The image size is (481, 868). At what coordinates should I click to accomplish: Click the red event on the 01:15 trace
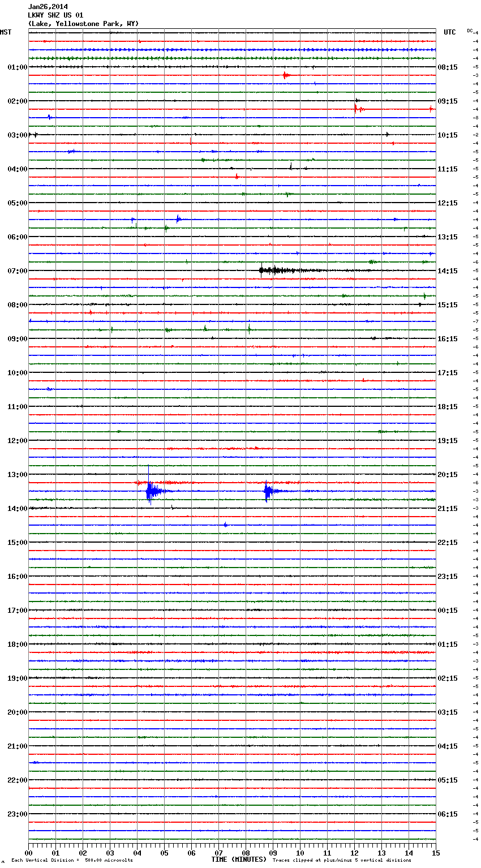pyautogui.click(x=286, y=75)
